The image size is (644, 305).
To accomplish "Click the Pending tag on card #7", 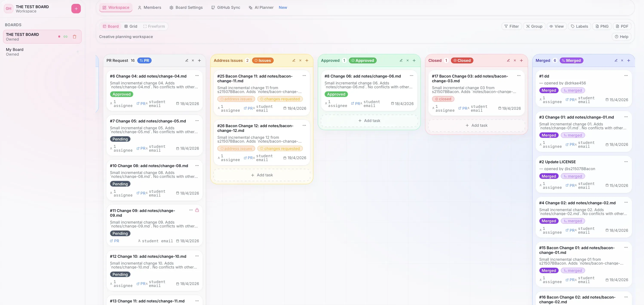I will (x=120, y=139).
